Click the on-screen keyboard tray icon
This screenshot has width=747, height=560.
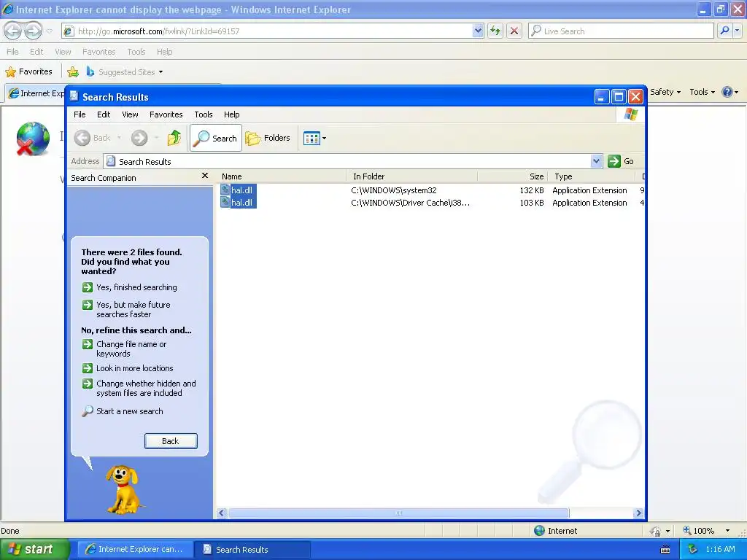(x=665, y=550)
